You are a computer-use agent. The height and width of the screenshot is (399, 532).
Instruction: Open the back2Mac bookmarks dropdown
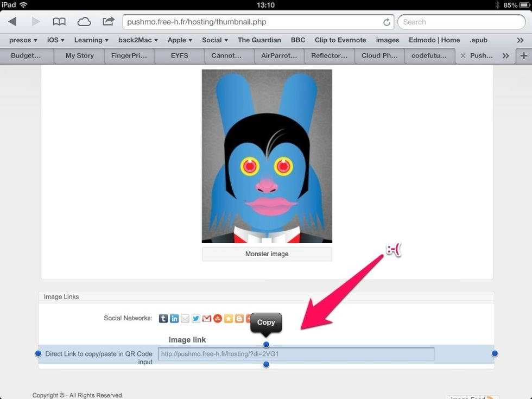click(x=138, y=40)
